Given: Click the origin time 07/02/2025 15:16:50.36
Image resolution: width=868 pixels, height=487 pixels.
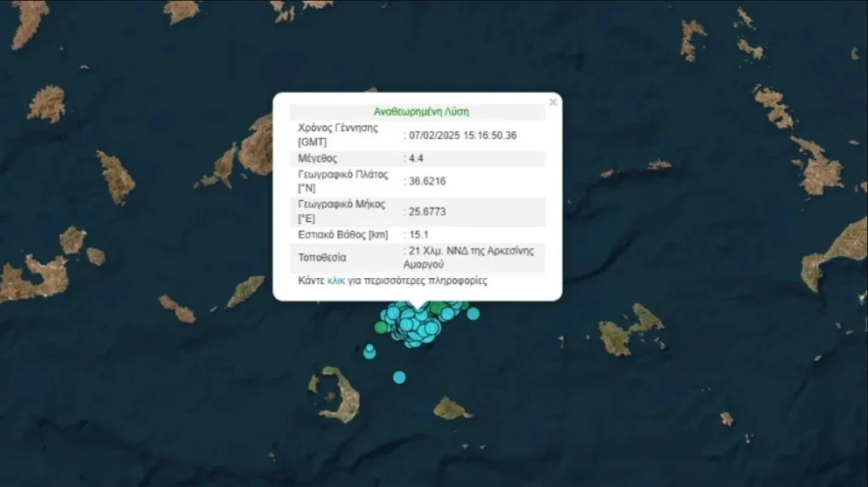Looking at the screenshot, I should (462, 136).
